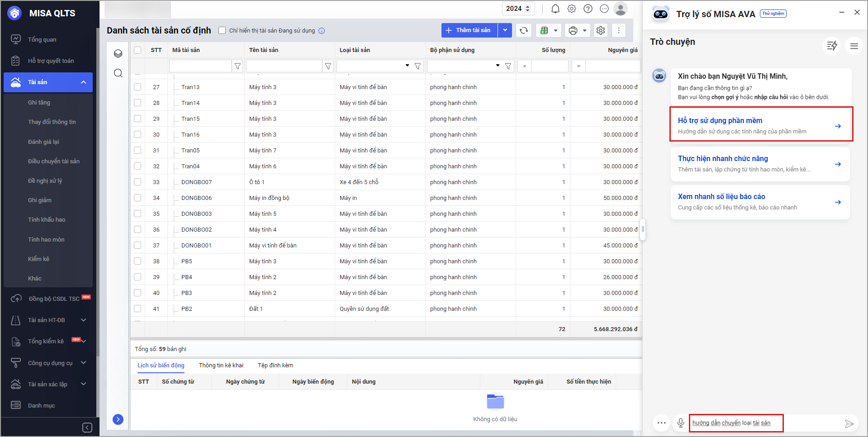The image size is (868, 437).
Task: Click the microphone icon in chat
Action: point(680,423)
